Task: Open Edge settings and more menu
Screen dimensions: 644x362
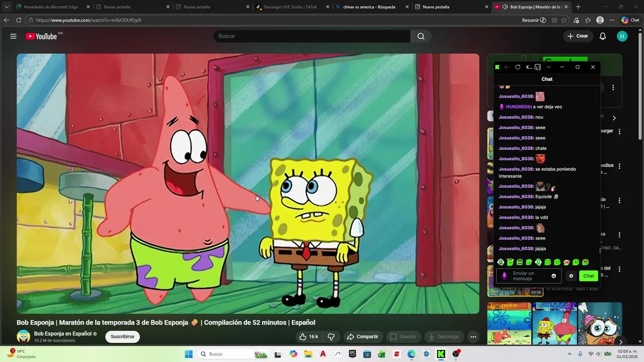Action: point(612,20)
